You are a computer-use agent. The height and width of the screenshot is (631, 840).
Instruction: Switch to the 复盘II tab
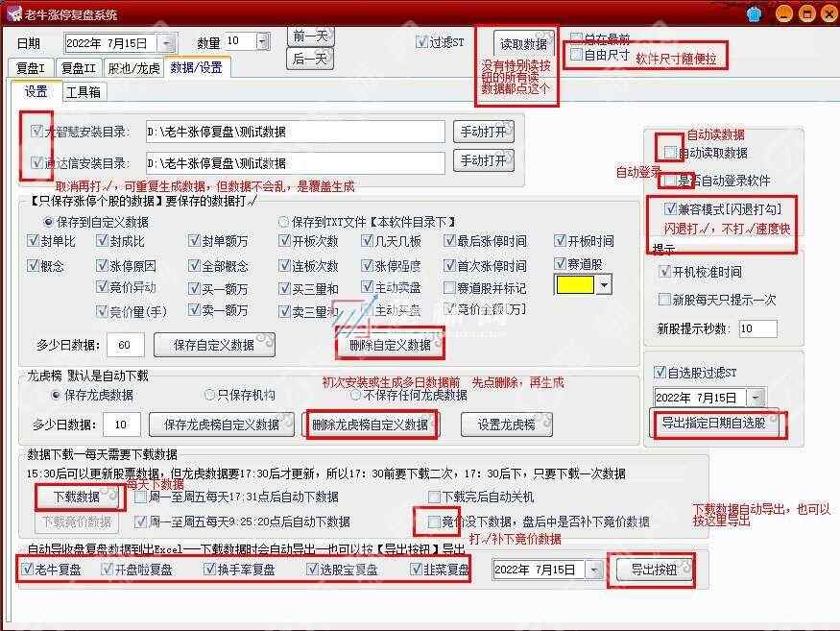point(79,68)
